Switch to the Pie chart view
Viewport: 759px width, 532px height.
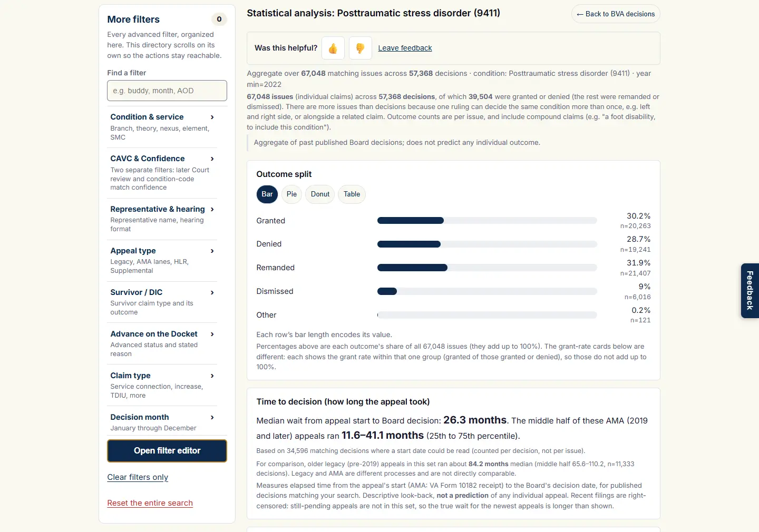[x=291, y=194]
